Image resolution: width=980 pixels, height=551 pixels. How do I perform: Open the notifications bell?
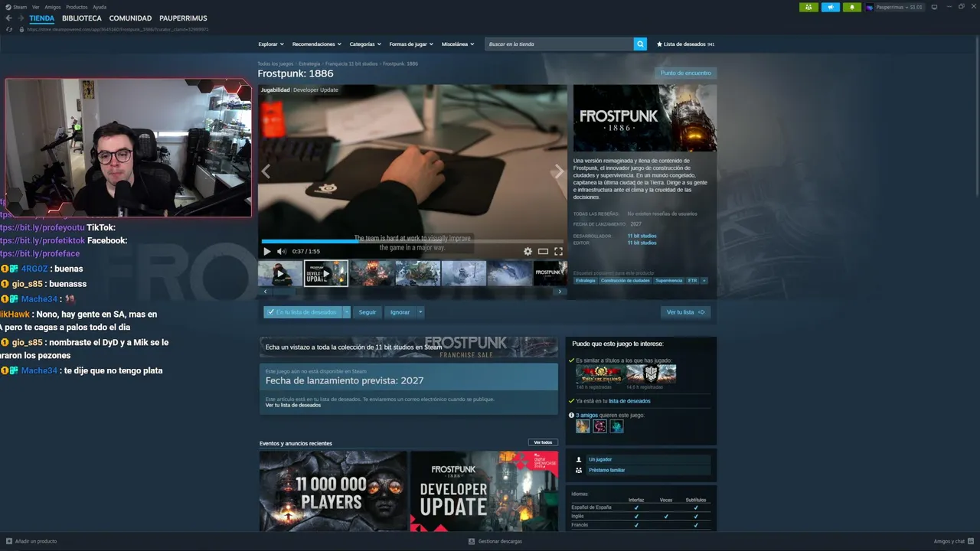pos(852,7)
